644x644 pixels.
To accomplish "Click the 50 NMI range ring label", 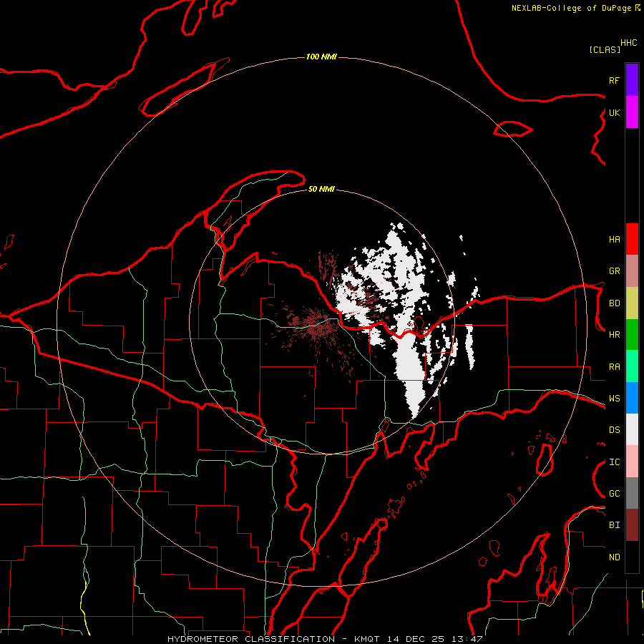I will 321,189.
